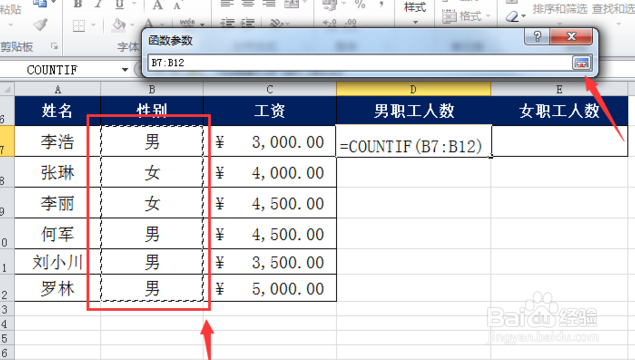Select the cell containing 李浩

click(58, 141)
